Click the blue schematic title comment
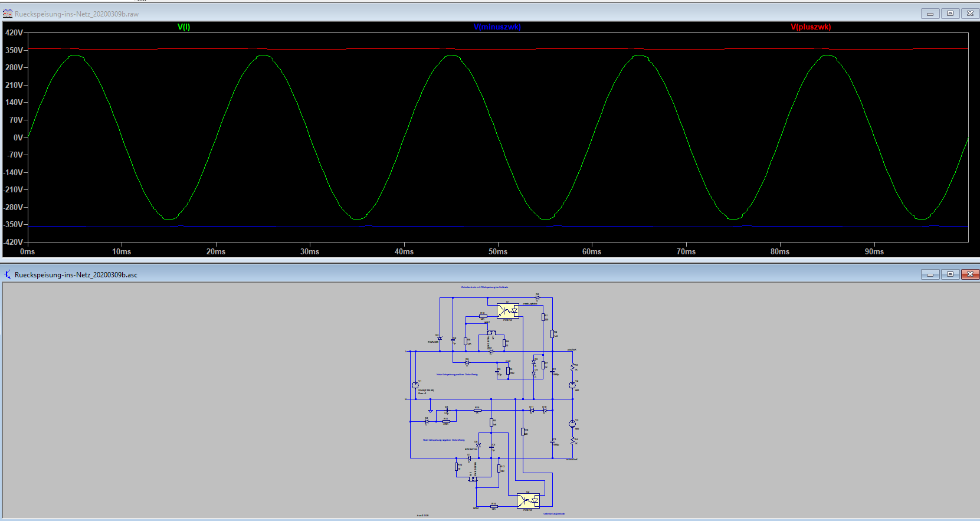The width and height of the screenshot is (980, 521). (484, 287)
